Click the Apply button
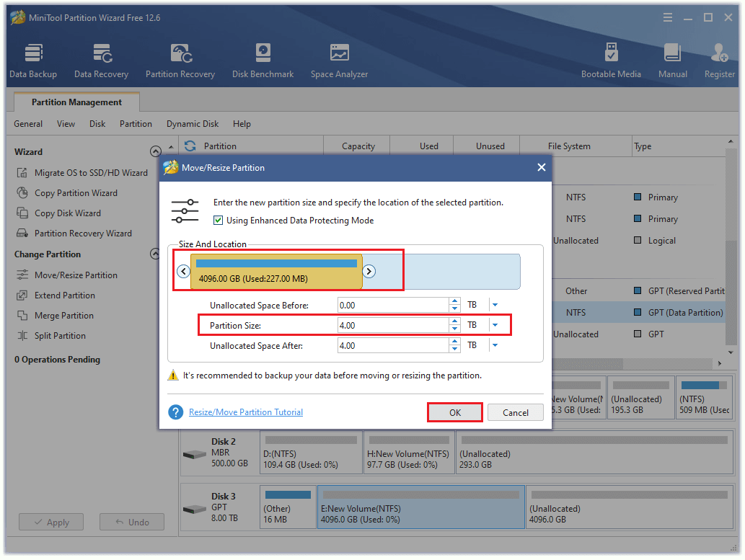Image resolution: width=745 pixels, height=560 pixels. (x=51, y=522)
